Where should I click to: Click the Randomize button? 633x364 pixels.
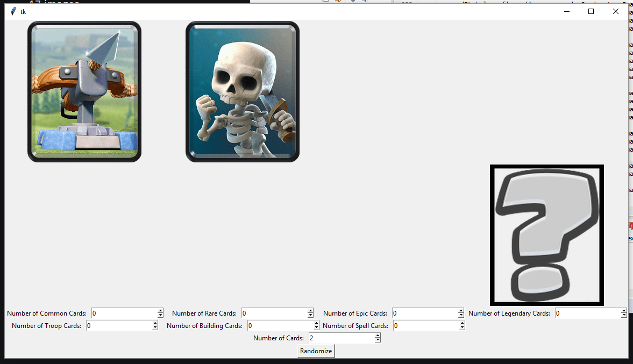click(316, 351)
